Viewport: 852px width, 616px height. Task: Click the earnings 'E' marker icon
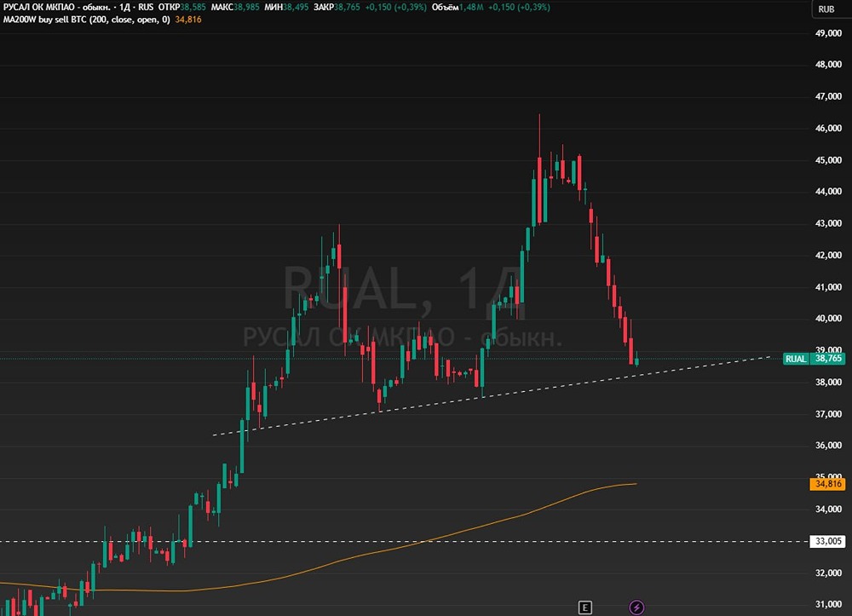coord(584,607)
